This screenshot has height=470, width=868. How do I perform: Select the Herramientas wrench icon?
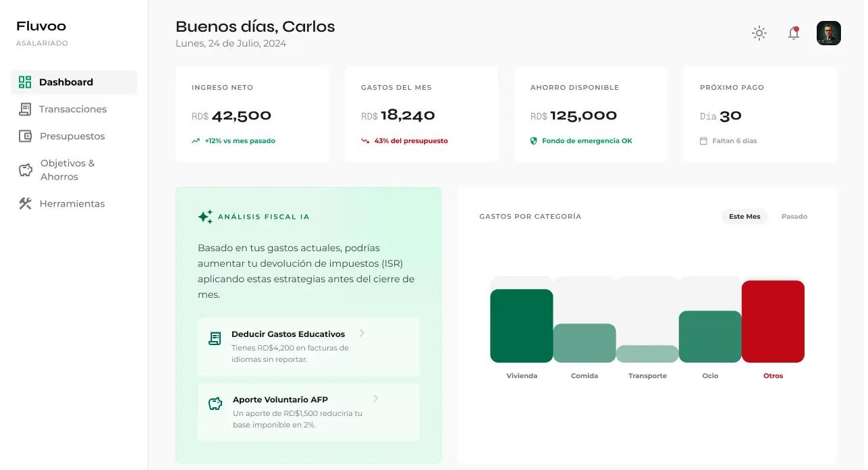tap(25, 203)
